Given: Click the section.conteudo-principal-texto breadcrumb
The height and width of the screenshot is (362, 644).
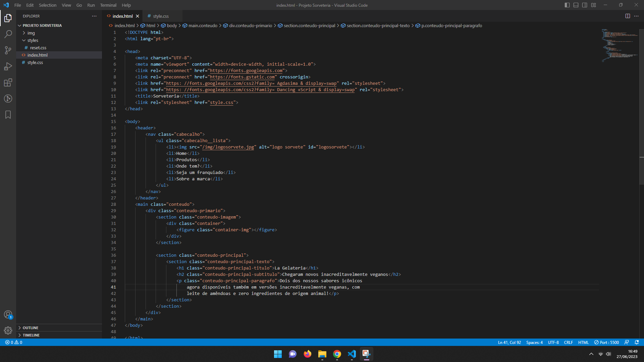Looking at the screenshot, I should (375, 25).
